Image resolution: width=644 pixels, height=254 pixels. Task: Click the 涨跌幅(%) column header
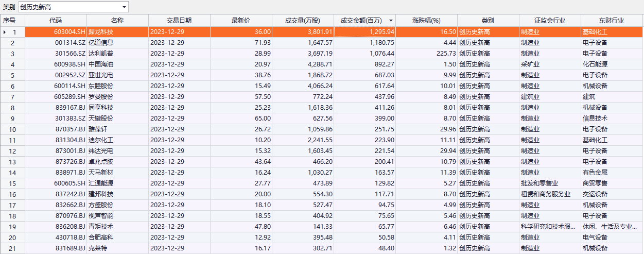pos(426,21)
